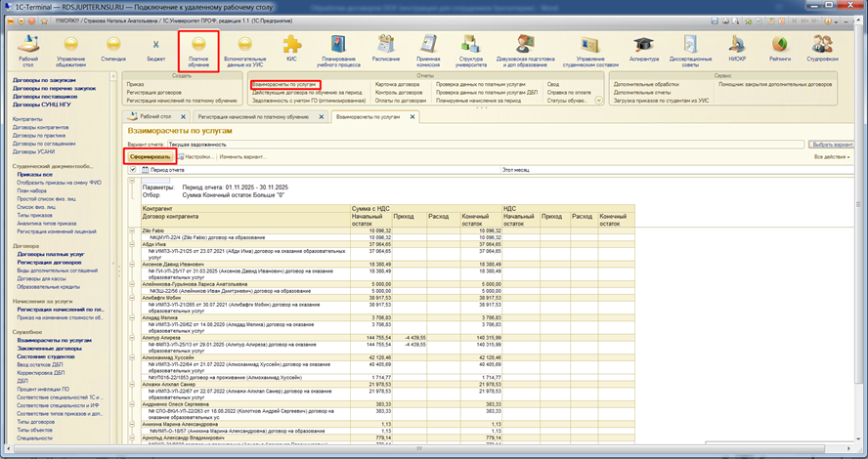Click the Сформировать button

(151, 156)
